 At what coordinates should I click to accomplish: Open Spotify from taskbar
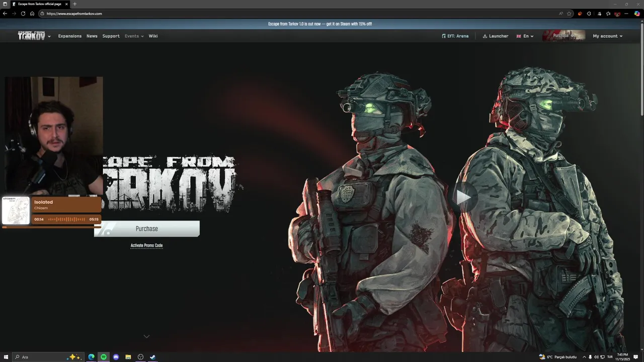click(x=104, y=357)
